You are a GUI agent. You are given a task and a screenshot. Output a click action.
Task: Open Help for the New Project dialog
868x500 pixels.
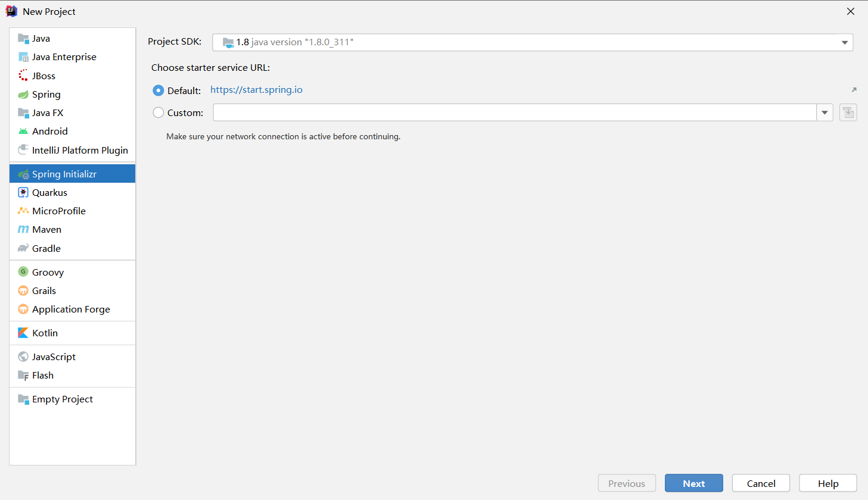828,483
